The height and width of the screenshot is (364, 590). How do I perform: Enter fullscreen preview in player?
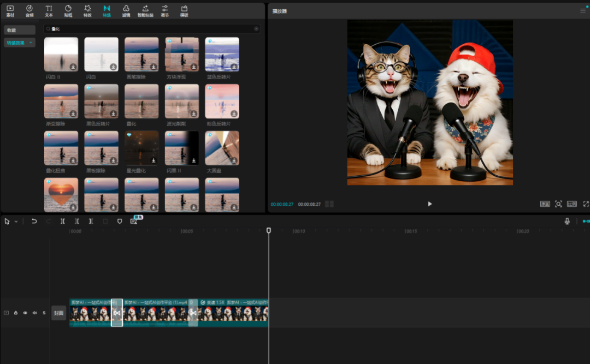(x=586, y=204)
